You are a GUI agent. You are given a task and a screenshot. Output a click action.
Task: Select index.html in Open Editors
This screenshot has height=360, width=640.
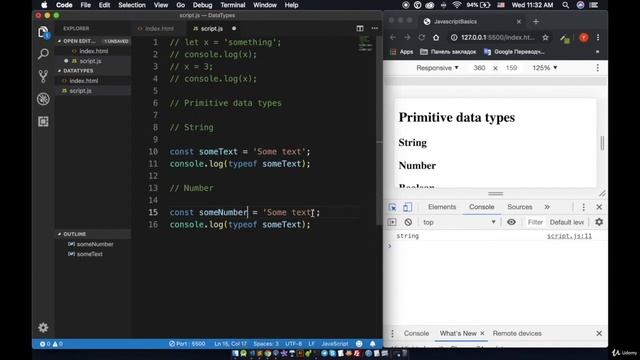(93, 51)
